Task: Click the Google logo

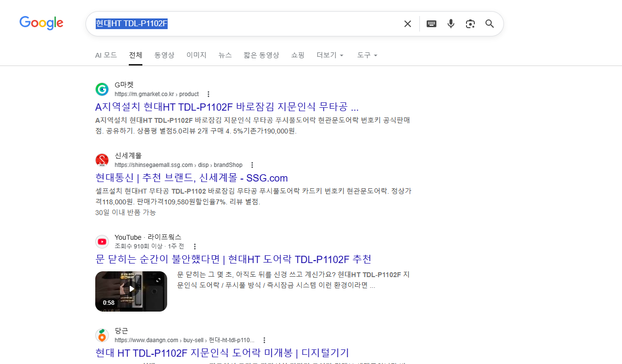Action: [41, 23]
